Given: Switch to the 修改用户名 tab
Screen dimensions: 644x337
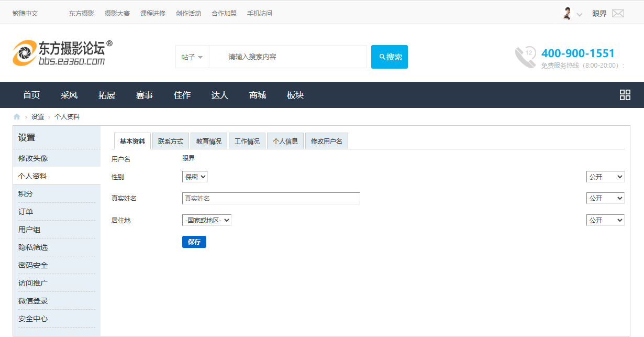Looking at the screenshot, I should point(327,141).
